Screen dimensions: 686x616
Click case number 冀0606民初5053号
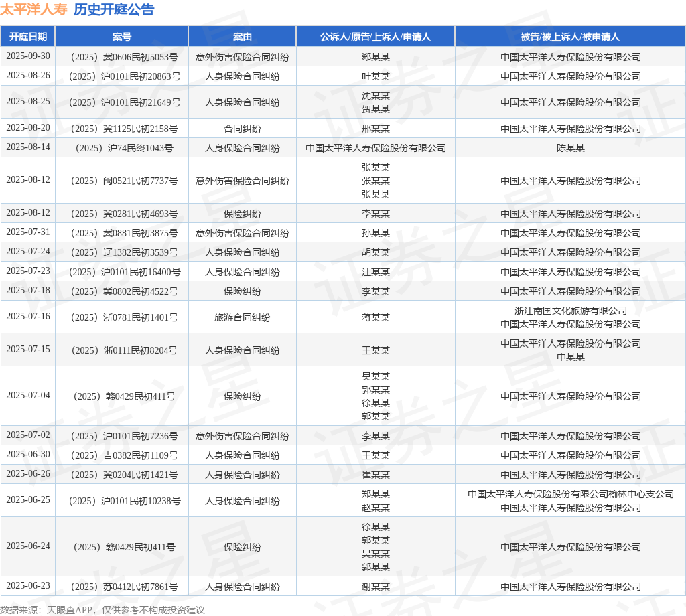coord(124,57)
